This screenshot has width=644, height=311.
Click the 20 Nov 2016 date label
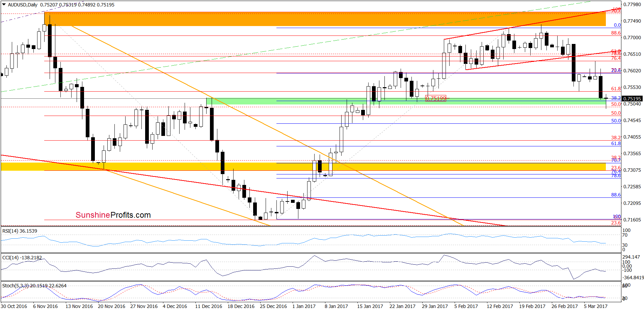(x=111, y=306)
